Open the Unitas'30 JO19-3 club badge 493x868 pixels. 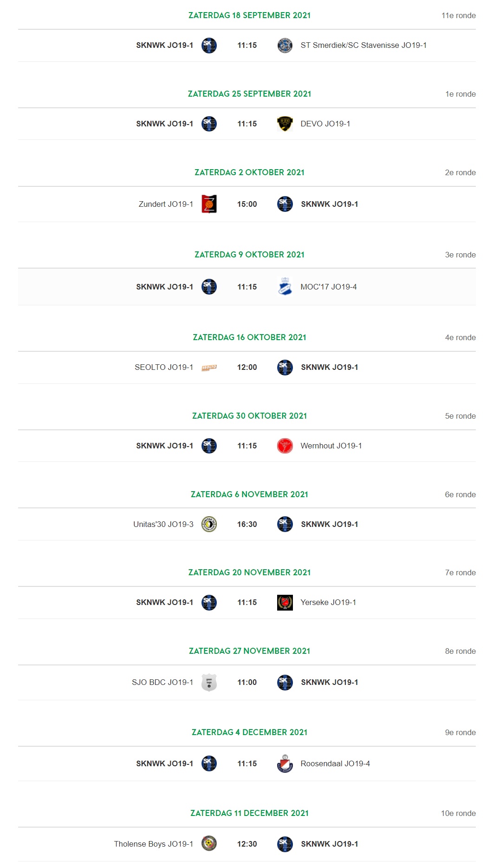coord(209,524)
